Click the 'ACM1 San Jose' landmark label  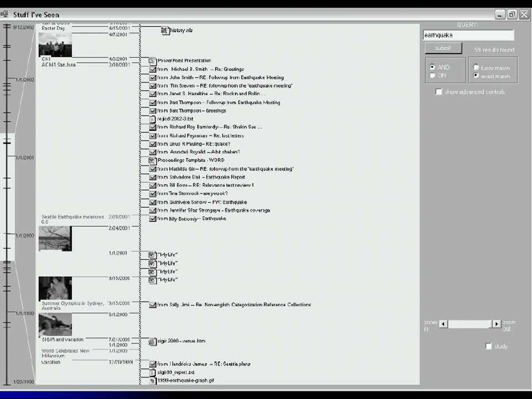pyautogui.click(x=58, y=64)
